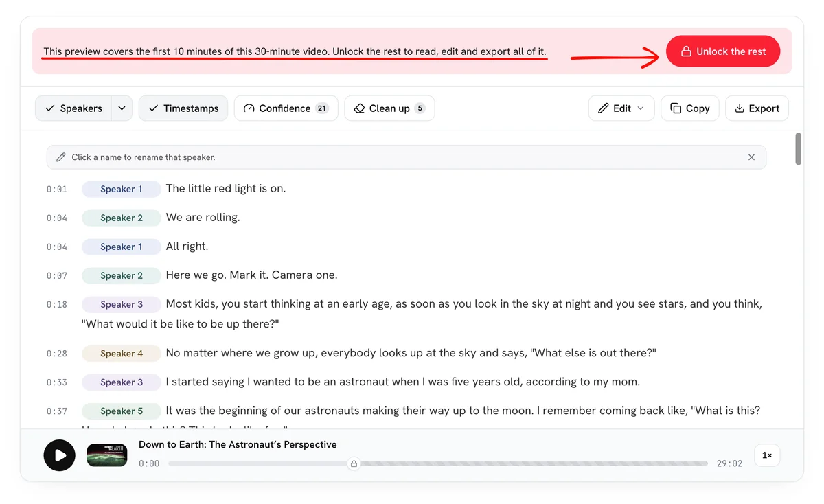Expand the Edit dropdown menu
Image resolution: width=824 pixels, height=504 pixels.
click(621, 108)
